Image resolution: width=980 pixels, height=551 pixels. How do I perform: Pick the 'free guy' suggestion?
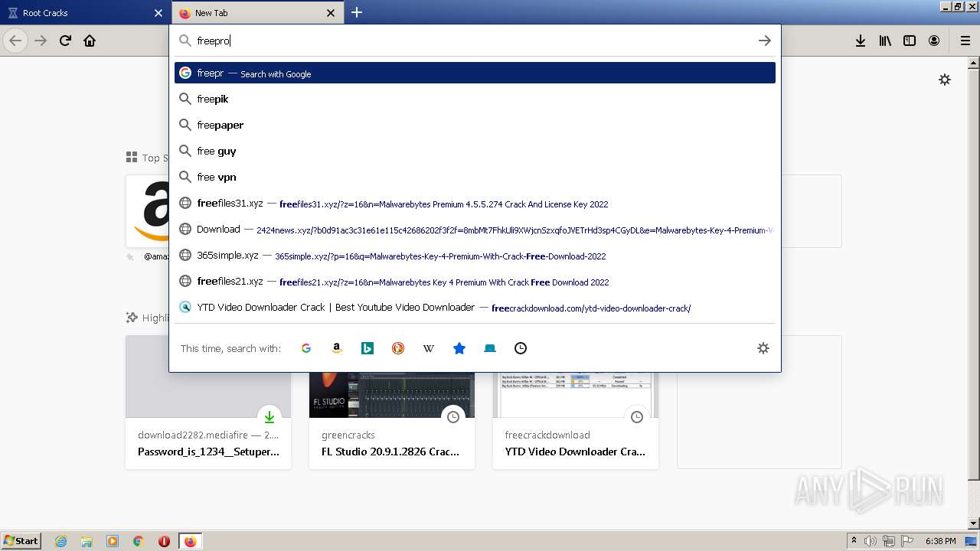point(475,151)
